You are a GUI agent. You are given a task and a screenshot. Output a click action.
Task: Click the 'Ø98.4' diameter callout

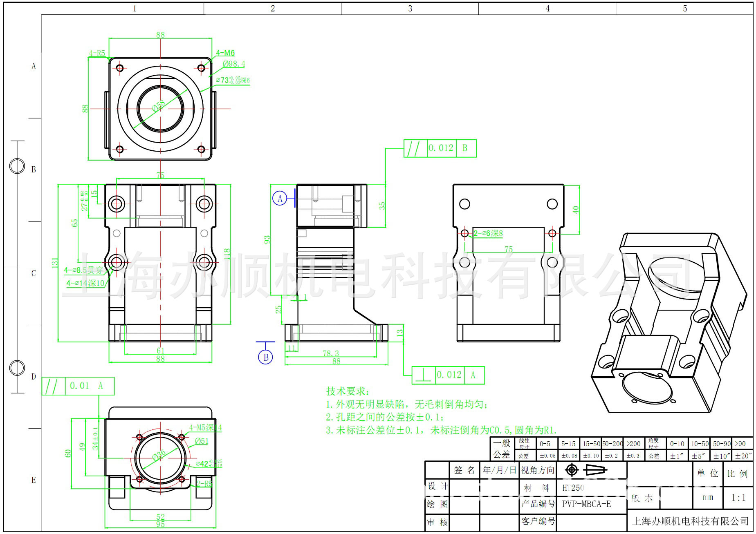coord(234,64)
